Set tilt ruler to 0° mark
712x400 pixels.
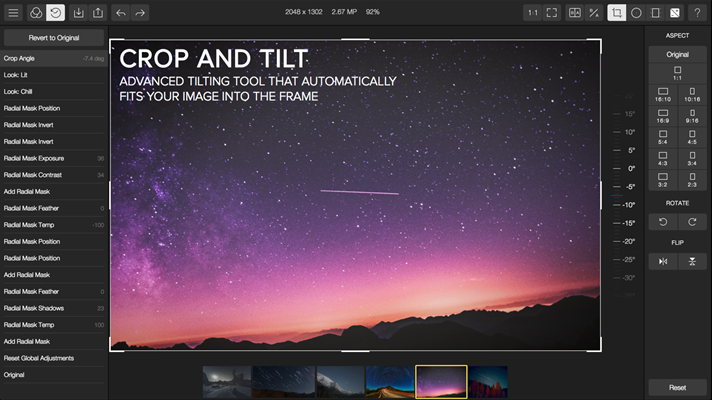tap(624, 168)
